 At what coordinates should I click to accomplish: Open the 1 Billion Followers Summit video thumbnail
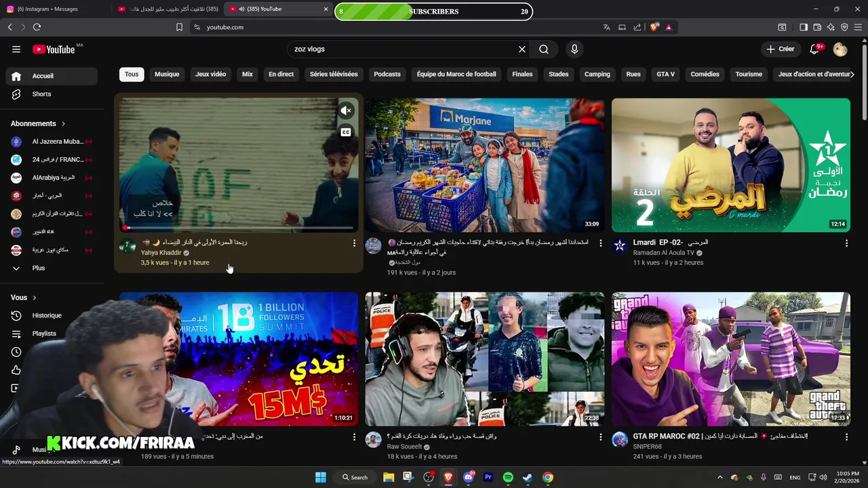click(x=239, y=359)
